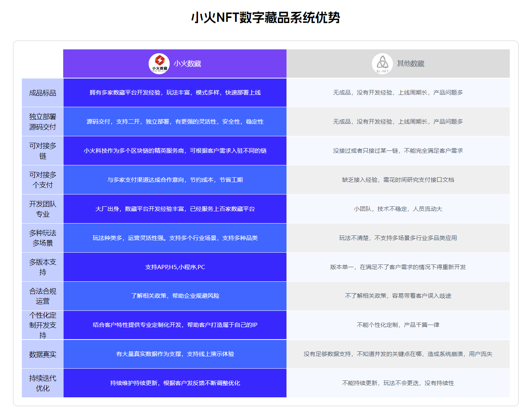Click the 开发团队专业 row label
532x418 pixels.
43,209
